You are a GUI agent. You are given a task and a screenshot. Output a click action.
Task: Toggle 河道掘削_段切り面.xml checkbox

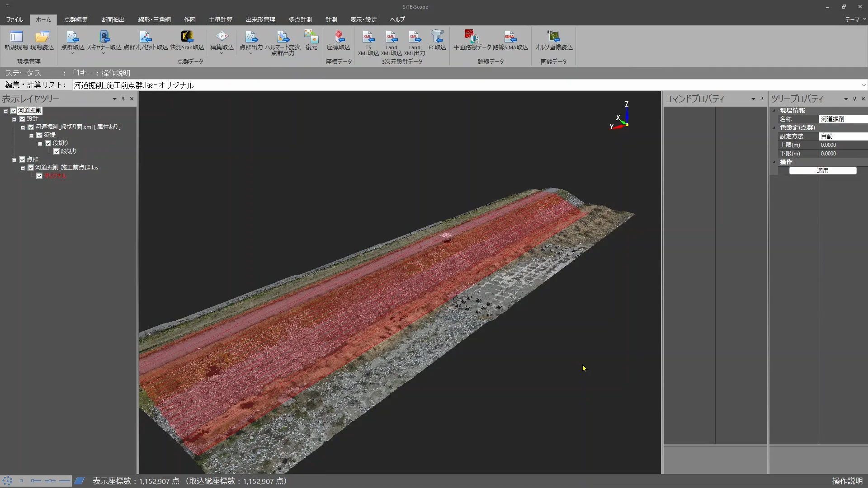point(31,127)
